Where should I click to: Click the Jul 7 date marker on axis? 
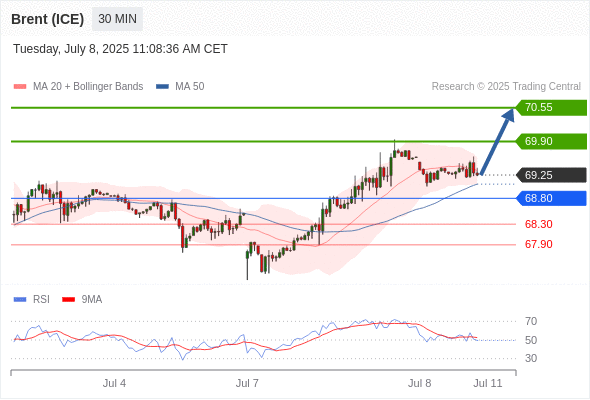(x=247, y=383)
